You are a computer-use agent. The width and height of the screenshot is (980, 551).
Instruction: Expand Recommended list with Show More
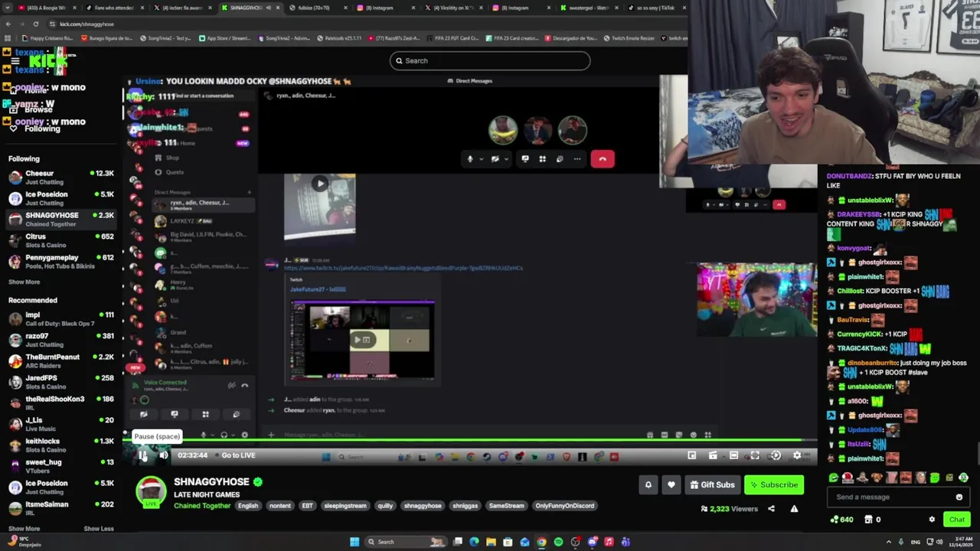tap(24, 529)
